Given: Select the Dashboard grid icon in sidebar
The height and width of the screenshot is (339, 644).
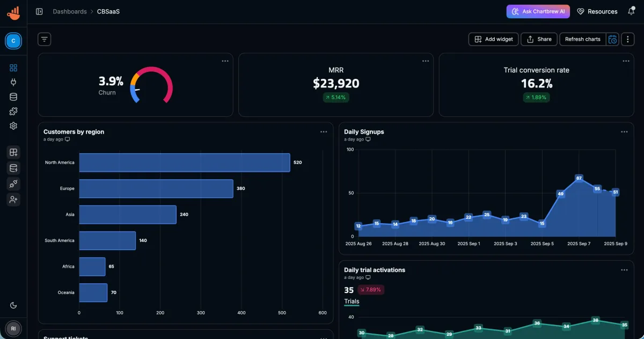Looking at the screenshot, I should [13, 68].
